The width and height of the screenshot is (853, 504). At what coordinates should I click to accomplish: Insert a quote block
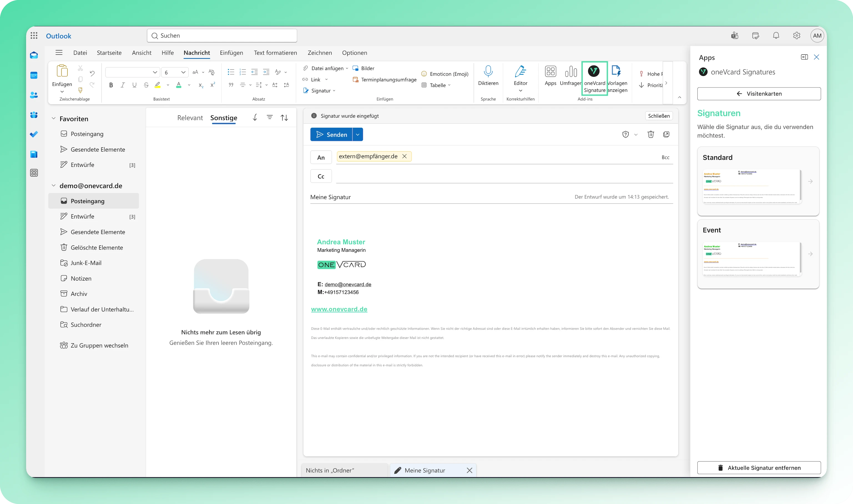point(231,85)
